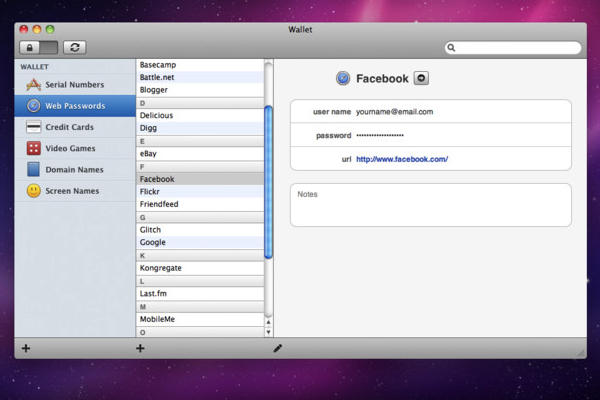This screenshot has height=400, width=600.
Task: Select eBay entry
Action: click(200, 153)
